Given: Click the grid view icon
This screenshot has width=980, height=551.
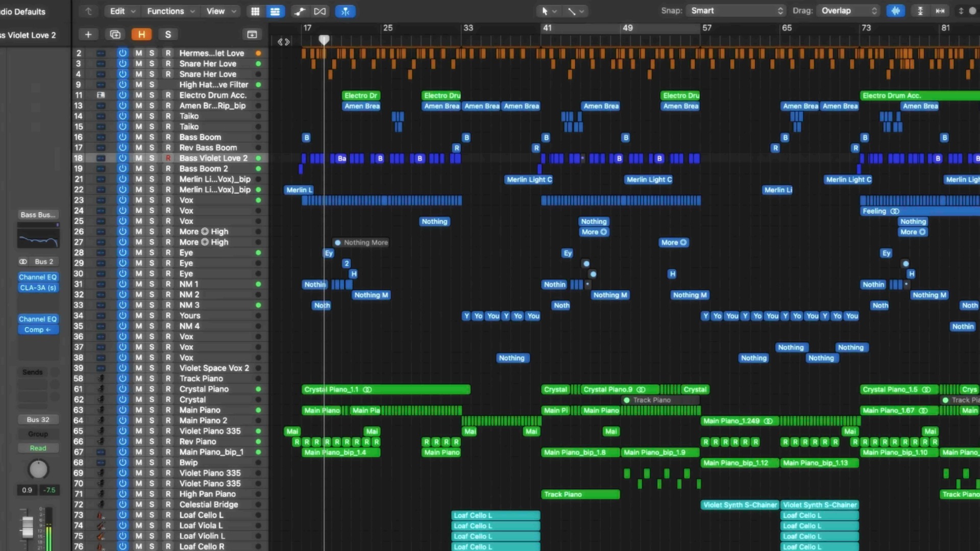Looking at the screenshot, I should (x=255, y=11).
